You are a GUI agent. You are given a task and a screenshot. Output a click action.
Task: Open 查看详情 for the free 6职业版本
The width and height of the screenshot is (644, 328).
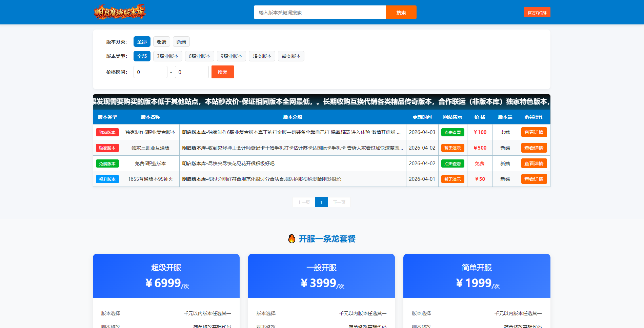pyautogui.click(x=534, y=163)
